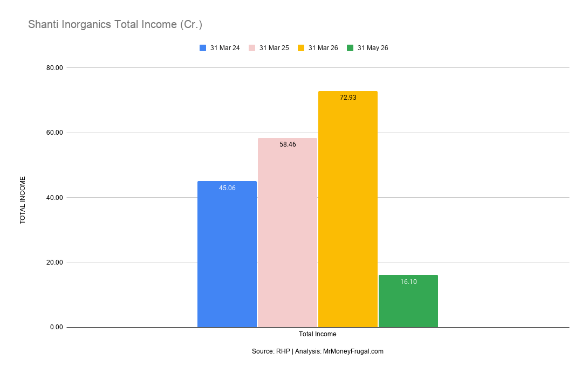This screenshot has height=374, width=588.
Task: Click the blue 31 Mar 24 legend swatch
Action: (203, 48)
